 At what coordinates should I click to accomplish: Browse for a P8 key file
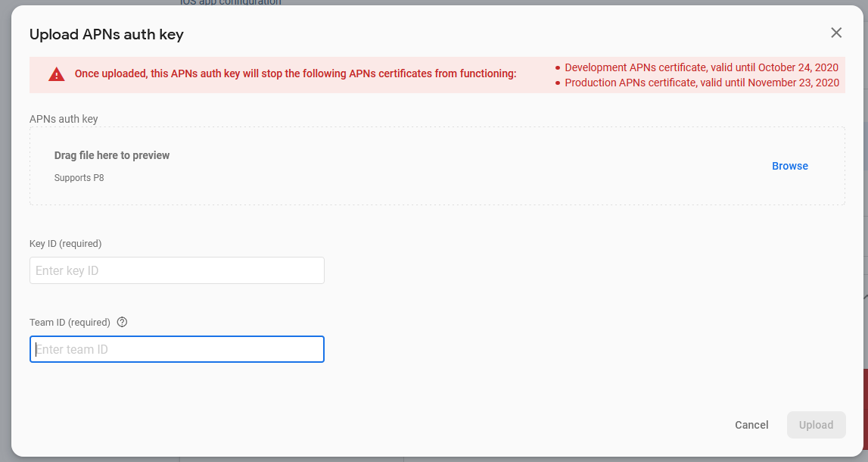[x=789, y=166]
